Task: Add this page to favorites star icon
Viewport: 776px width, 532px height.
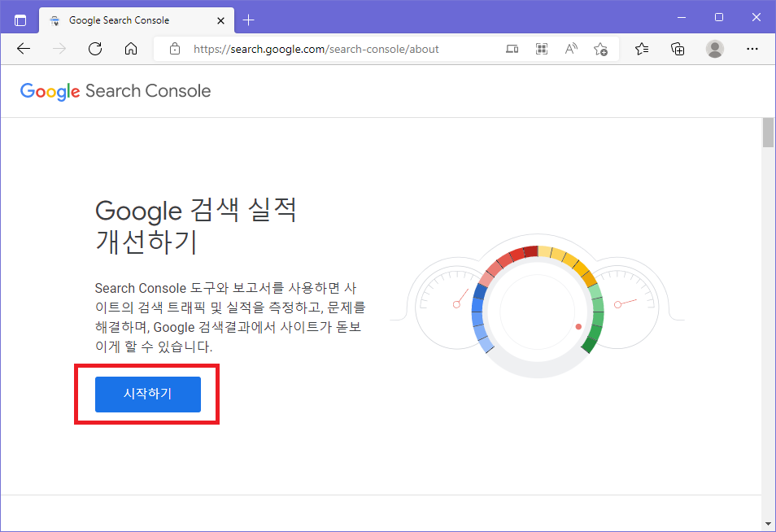Action: tap(601, 49)
